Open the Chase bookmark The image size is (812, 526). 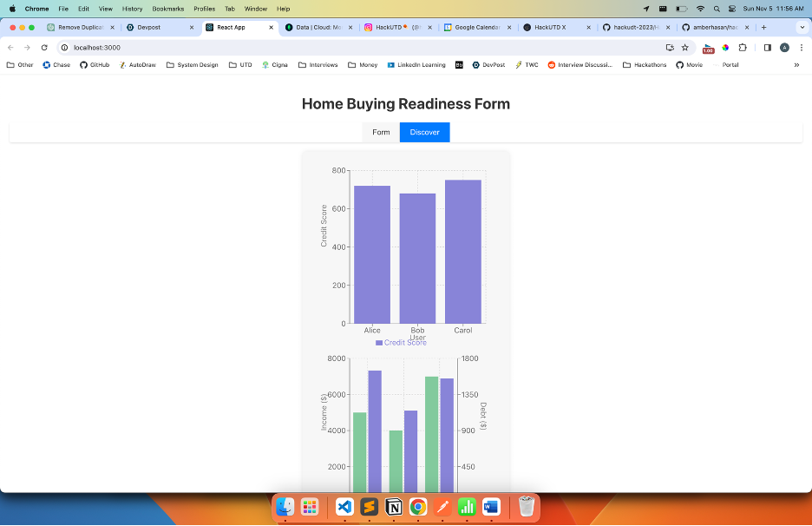tap(56, 65)
